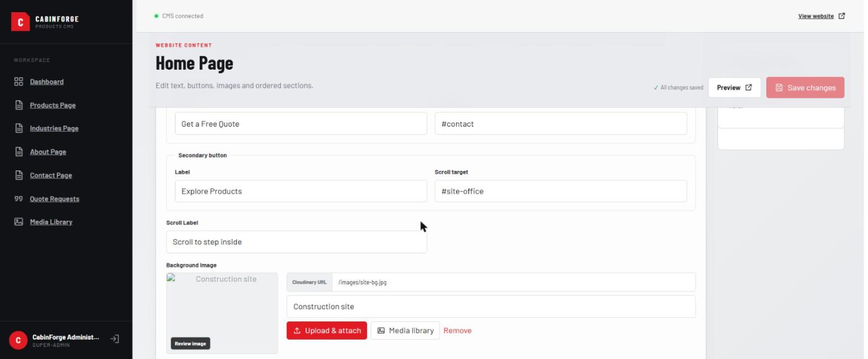
Task: Click the Quote Requests quotation icon
Action: click(18, 199)
